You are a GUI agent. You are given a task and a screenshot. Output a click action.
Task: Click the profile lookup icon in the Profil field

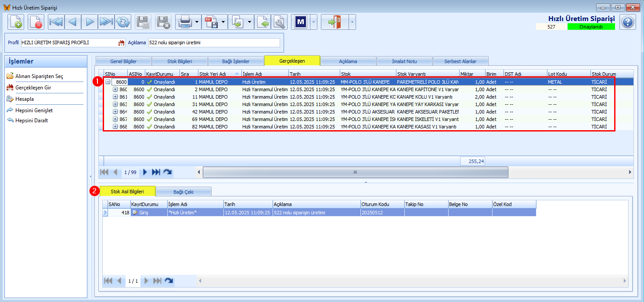tap(122, 43)
